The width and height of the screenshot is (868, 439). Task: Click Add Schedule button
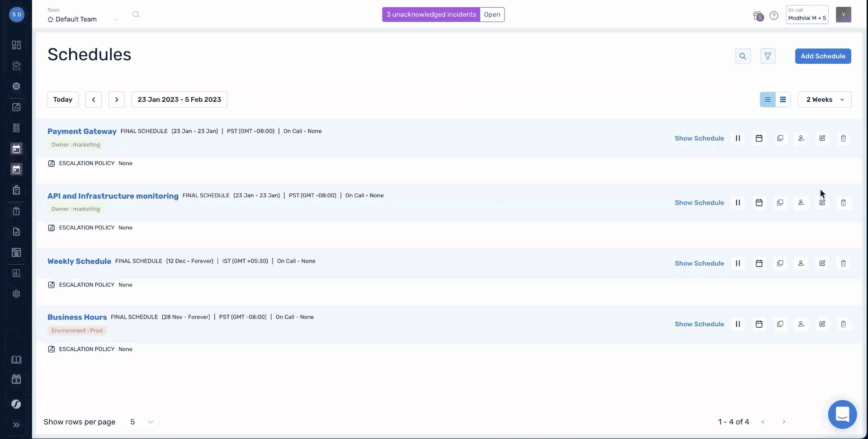click(823, 56)
